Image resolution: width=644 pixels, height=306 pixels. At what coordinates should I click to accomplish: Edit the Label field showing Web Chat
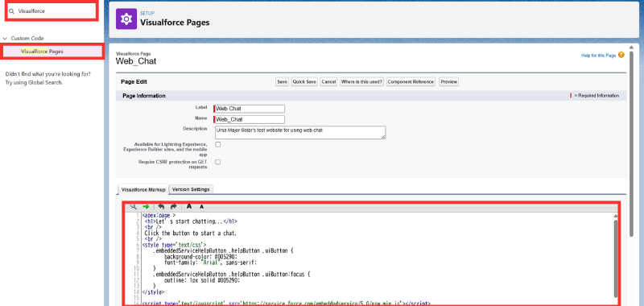point(250,109)
